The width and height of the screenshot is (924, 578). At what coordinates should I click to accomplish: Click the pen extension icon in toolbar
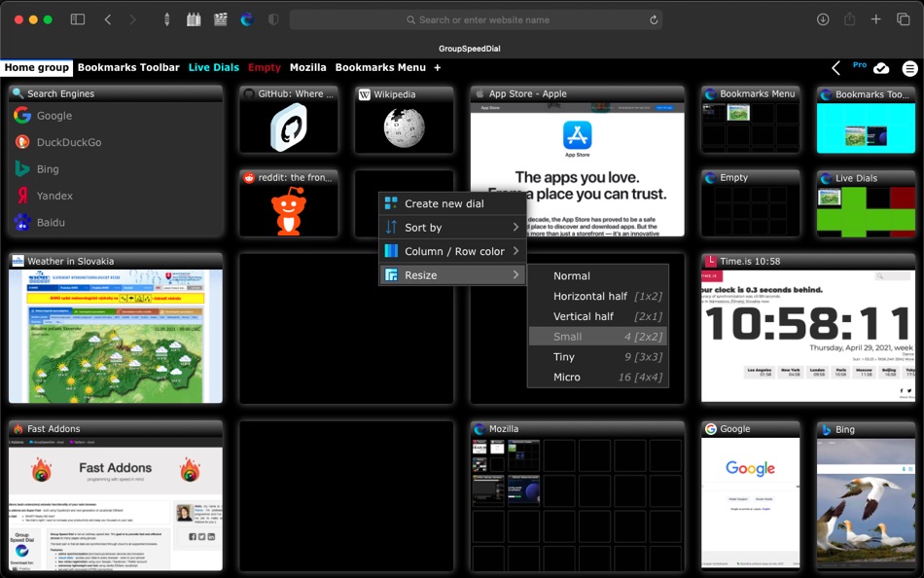pos(166,19)
